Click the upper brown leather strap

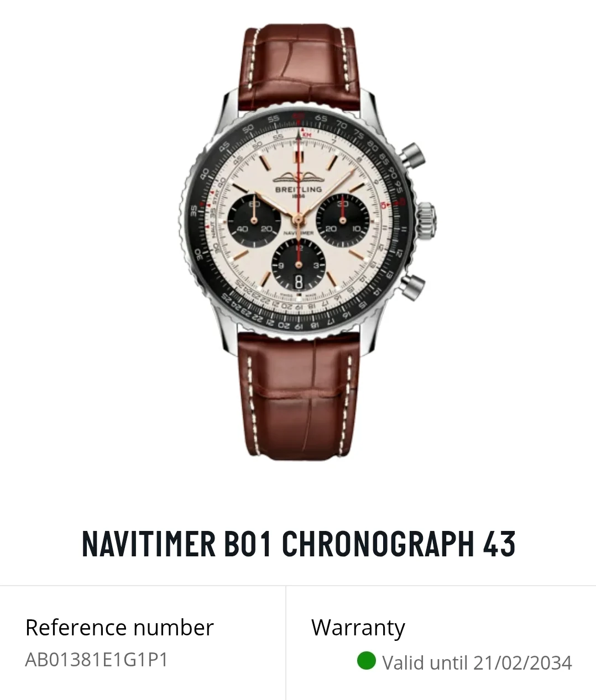tap(299, 66)
